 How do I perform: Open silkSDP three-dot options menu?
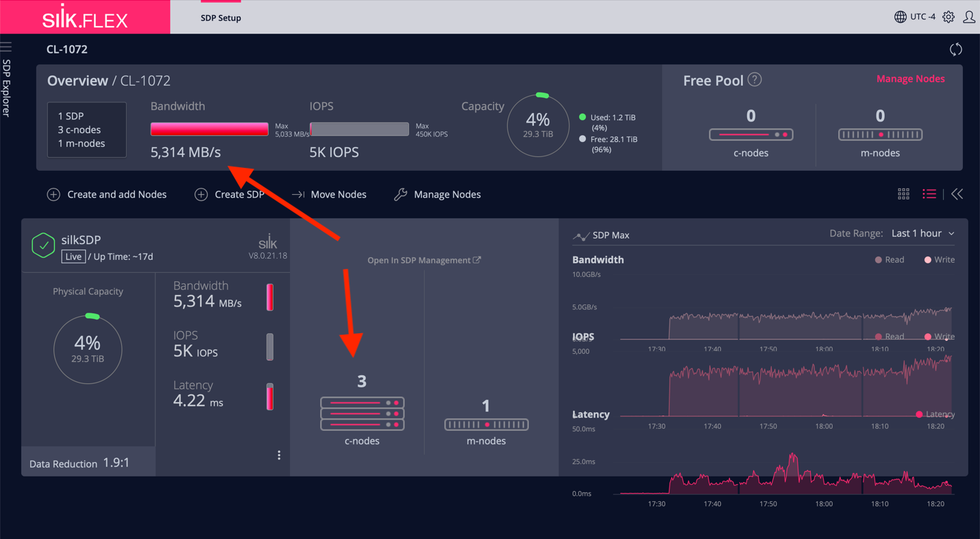coord(279,455)
